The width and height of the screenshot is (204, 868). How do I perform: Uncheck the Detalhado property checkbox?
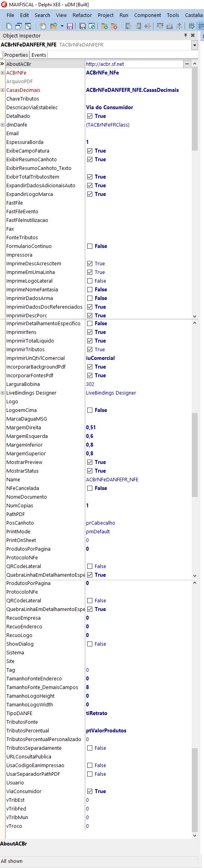pyautogui.click(x=90, y=116)
